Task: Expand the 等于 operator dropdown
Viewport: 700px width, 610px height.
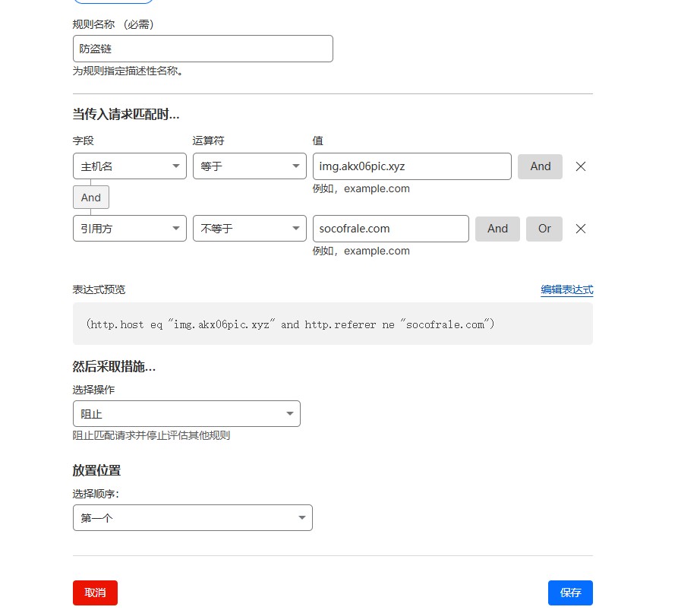Action: (x=249, y=166)
